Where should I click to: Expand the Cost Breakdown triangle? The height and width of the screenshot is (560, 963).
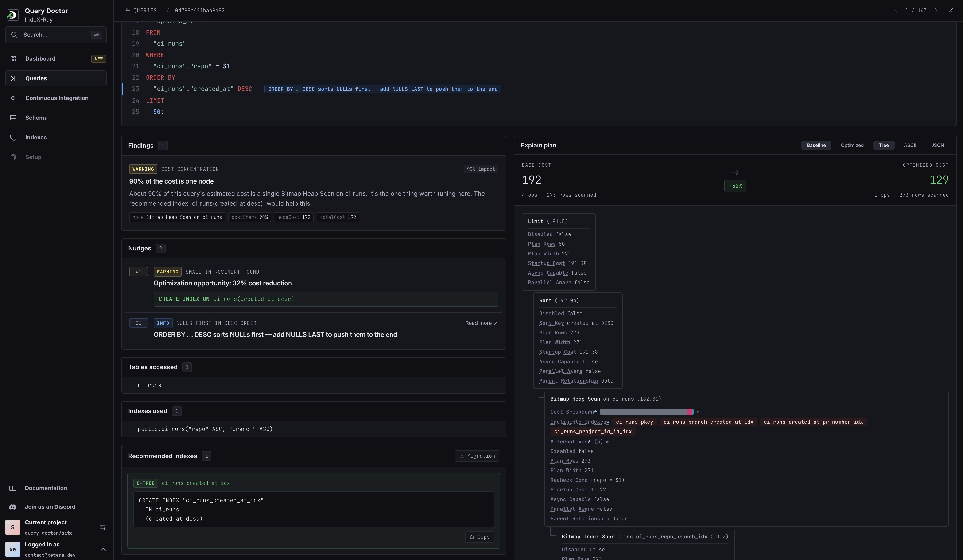697,412
